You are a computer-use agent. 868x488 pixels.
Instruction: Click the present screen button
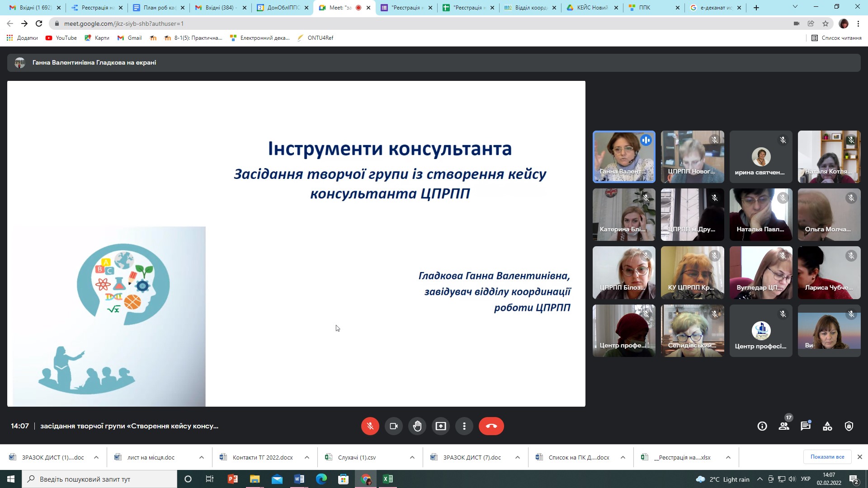441,426
